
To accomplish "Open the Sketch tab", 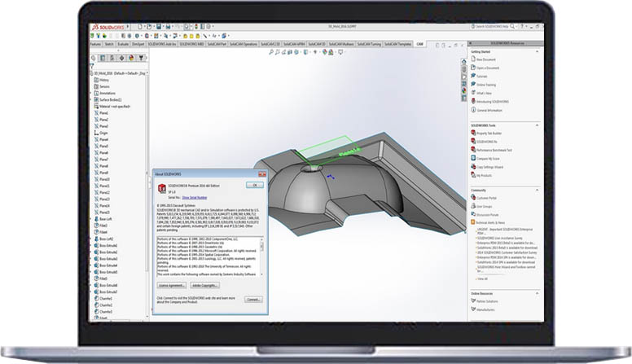I will (x=109, y=44).
